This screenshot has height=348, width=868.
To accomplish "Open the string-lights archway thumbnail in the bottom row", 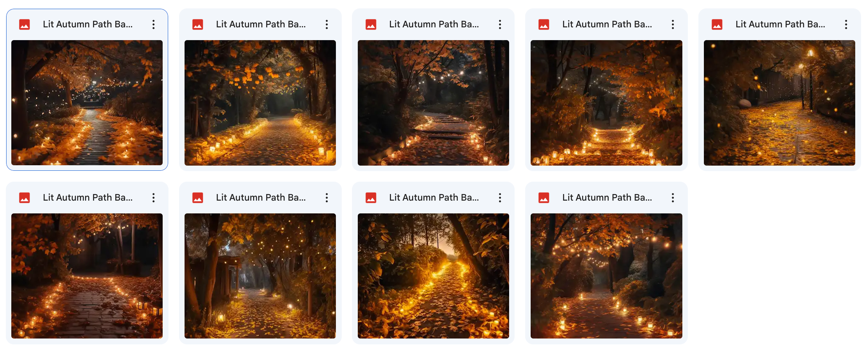I will pyautogui.click(x=606, y=276).
